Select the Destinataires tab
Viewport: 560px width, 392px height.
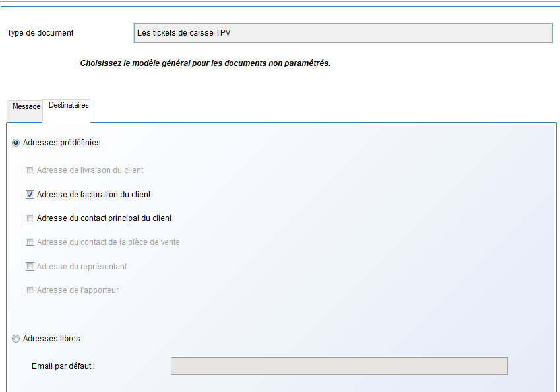pyautogui.click(x=69, y=106)
